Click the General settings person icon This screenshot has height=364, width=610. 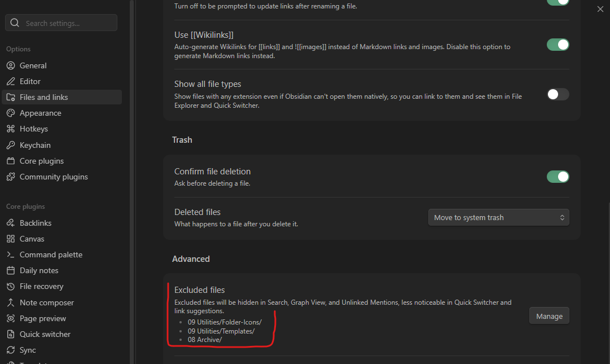click(x=10, y=65)
